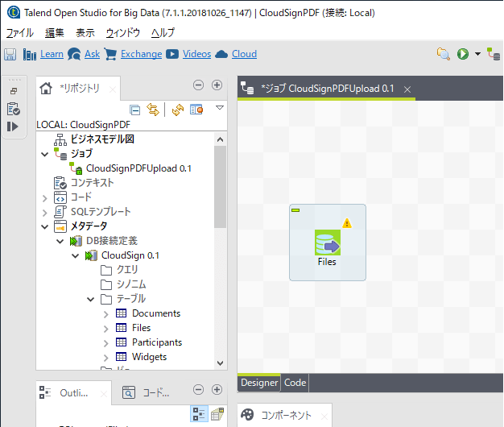Collapse the subjob with minus button
Viewport: 504px width, 427px height.
(x=295, y=210)
